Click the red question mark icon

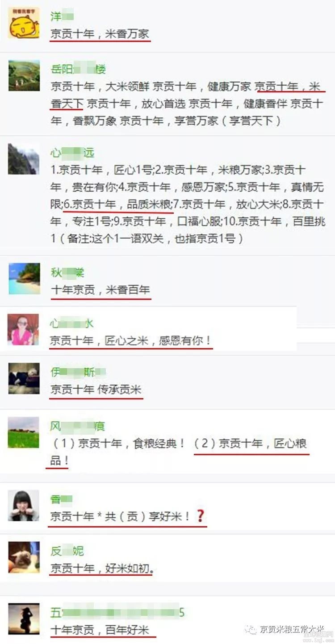pos(200,516)
